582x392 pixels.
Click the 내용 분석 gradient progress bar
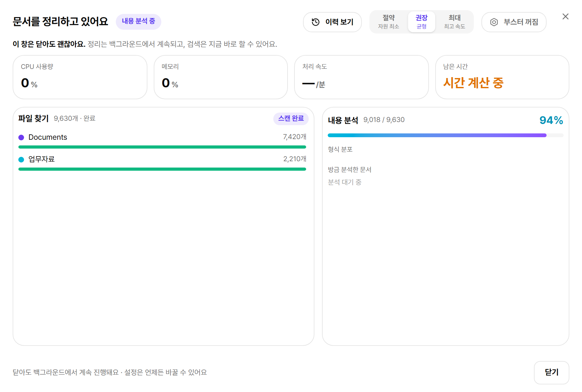[445, 135]
